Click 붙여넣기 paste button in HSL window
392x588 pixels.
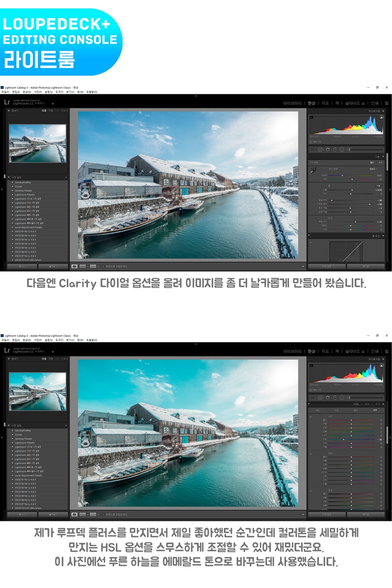coord(53,514)
